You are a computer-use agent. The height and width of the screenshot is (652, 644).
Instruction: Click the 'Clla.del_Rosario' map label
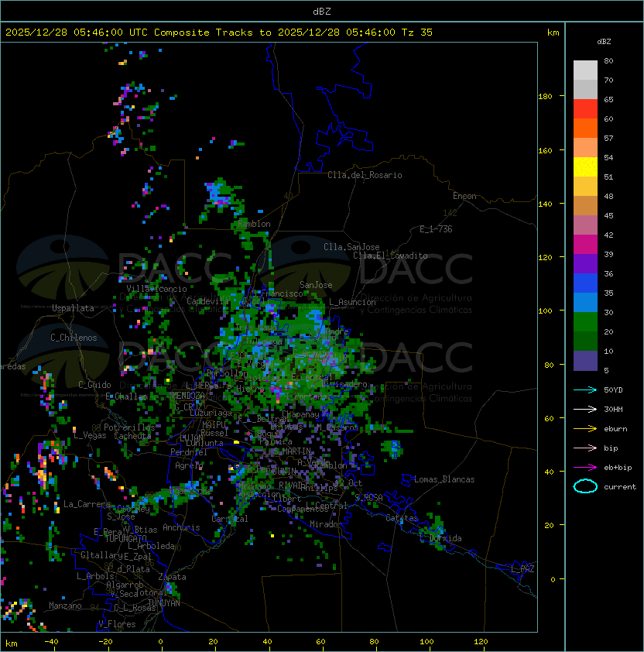[365, 175]
